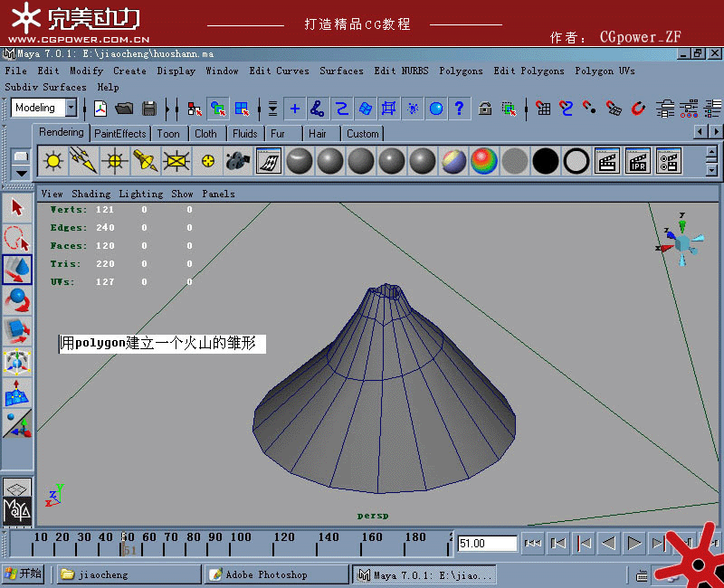This screenshot has width=724, height=588.
Task: Click the current frame field 51.00
Action: tap(487, 544)
